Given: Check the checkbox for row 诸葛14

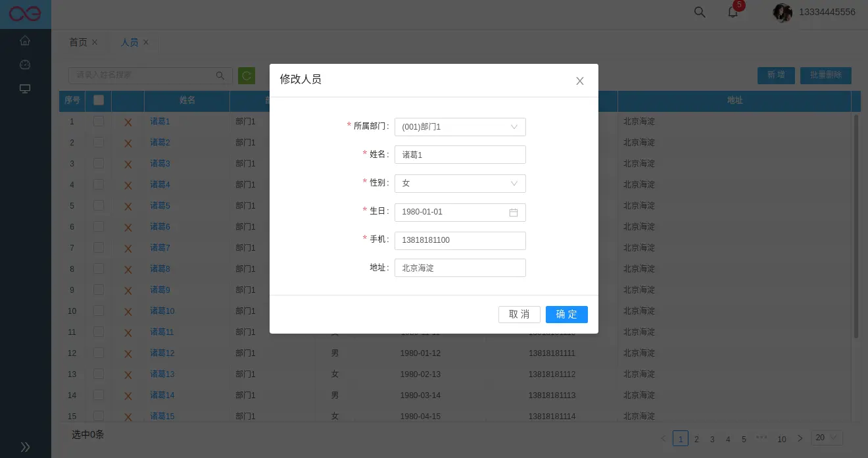Looking at the screenshot, I should tap(99, 395).
